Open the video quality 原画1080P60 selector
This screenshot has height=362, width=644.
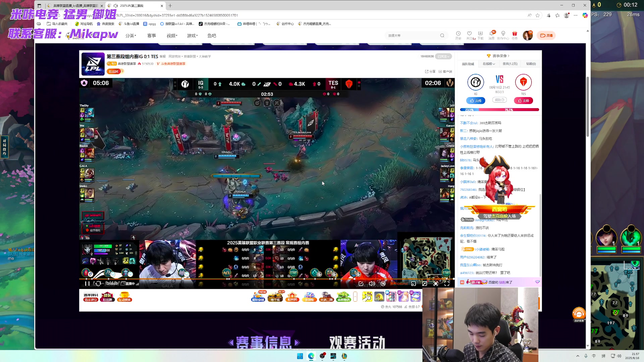coord(398,284)
